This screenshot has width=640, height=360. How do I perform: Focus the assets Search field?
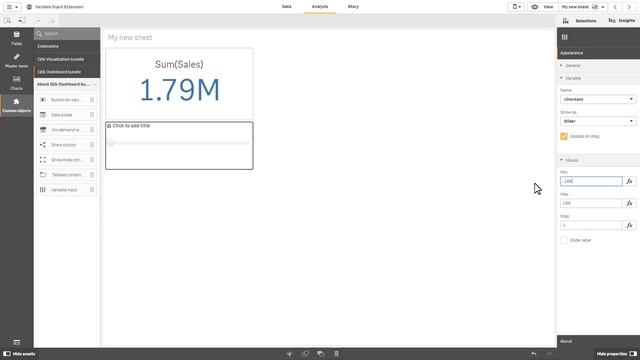click(67, 33)
